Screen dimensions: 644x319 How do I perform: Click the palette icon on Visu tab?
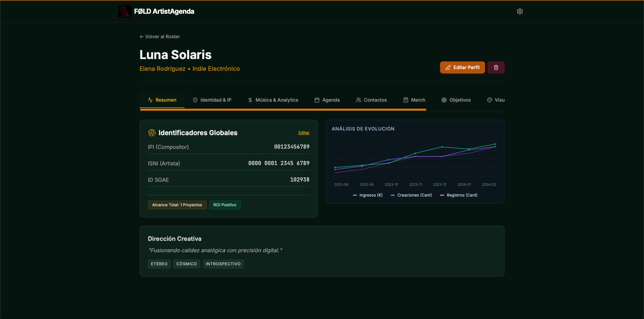point(490,100)
